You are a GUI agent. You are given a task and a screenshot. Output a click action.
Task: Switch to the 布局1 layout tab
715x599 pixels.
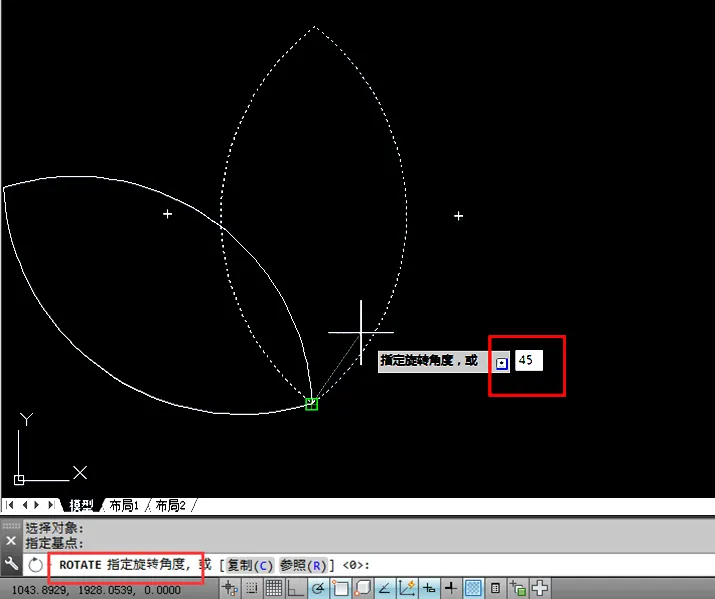click(123, 506)
